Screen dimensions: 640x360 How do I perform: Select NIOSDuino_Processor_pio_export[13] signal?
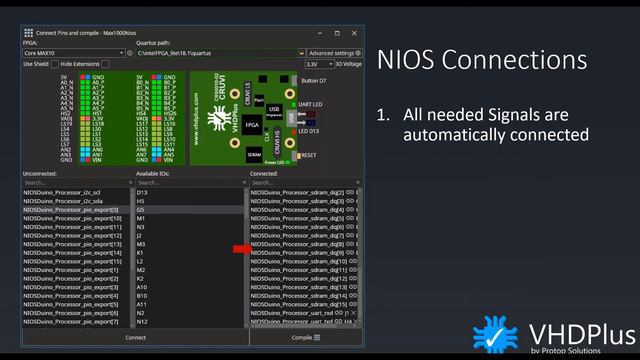click(x=76, y=244)
